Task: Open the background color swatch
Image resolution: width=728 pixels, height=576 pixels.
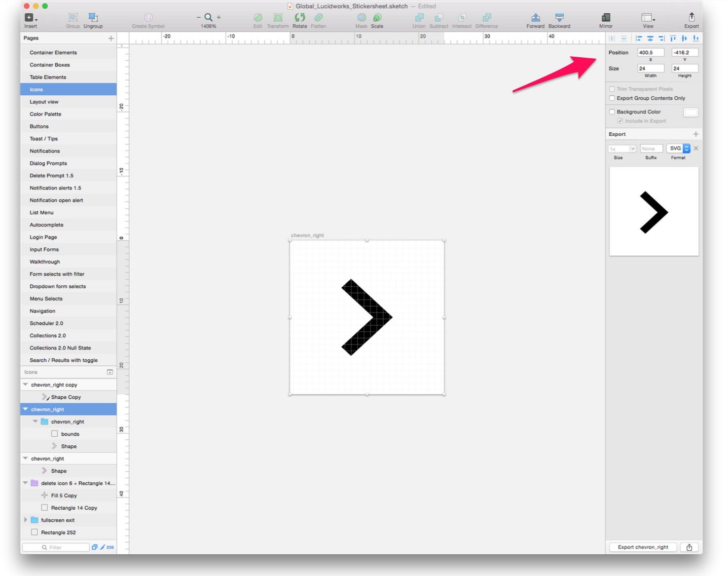Action: coord(691,112)
